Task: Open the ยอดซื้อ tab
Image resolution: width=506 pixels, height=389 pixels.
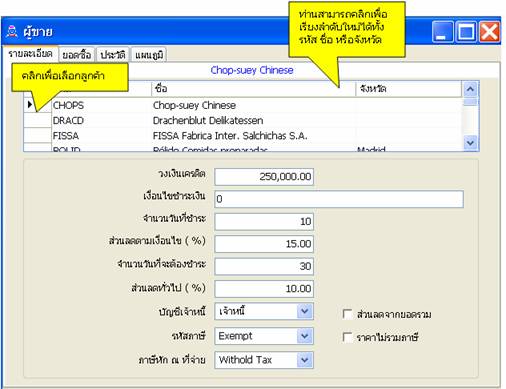Action: 77,55
